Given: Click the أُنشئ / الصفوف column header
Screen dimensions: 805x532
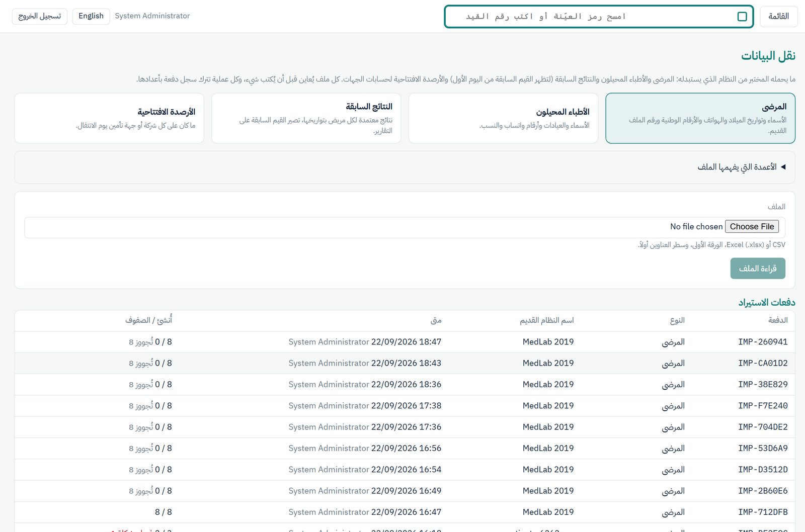Looking at the screenshot, I should (148, 320).
